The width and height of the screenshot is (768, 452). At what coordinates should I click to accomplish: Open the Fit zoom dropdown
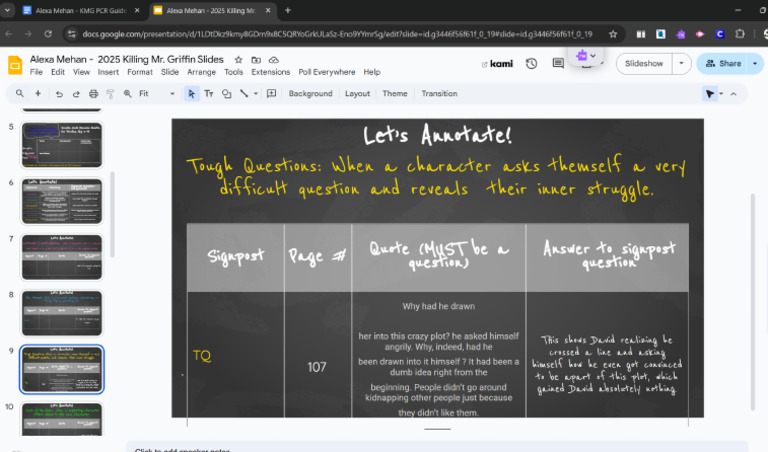tap(157, 94)
